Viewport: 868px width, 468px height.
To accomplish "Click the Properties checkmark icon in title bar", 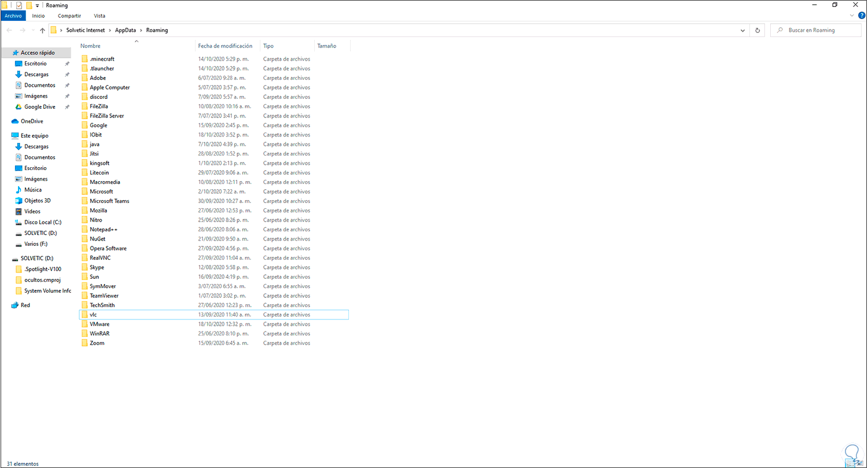I will click(19, 5).
